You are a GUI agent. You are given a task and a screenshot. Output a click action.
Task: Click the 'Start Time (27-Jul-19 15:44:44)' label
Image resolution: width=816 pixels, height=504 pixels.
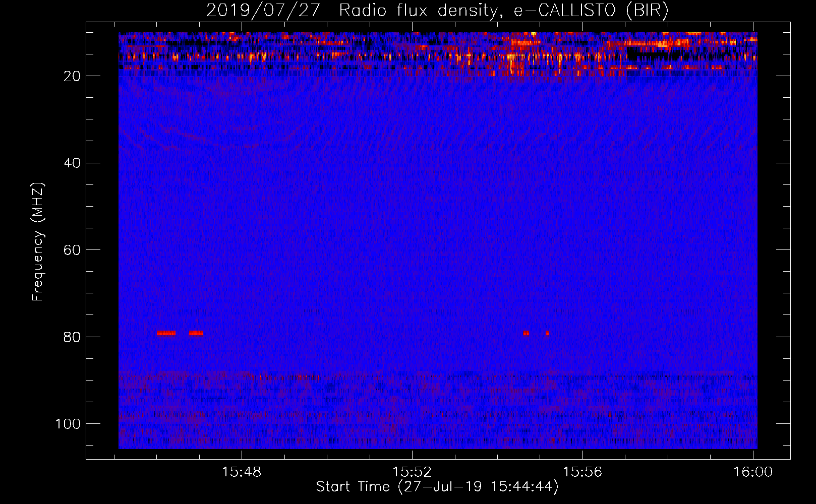(x=437, y=487)
